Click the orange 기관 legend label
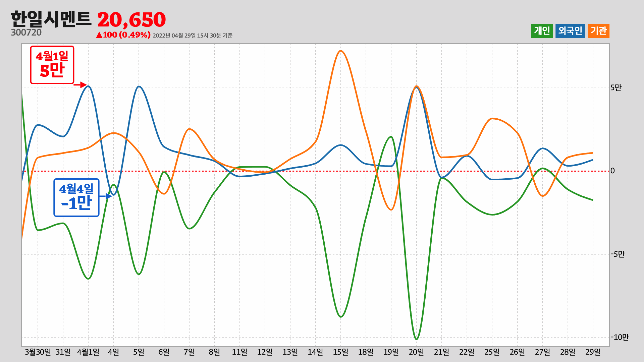The width and height of the screenshot is (644, 362). tap(599, 31)
